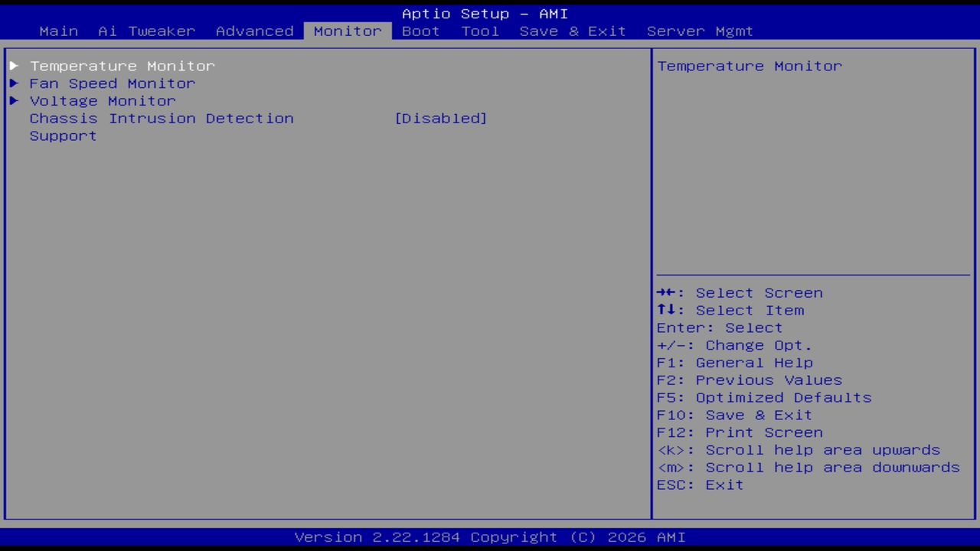
Task: Click the ESC: Exit hint
Action: pyautogui.click(x=701, y=486)
